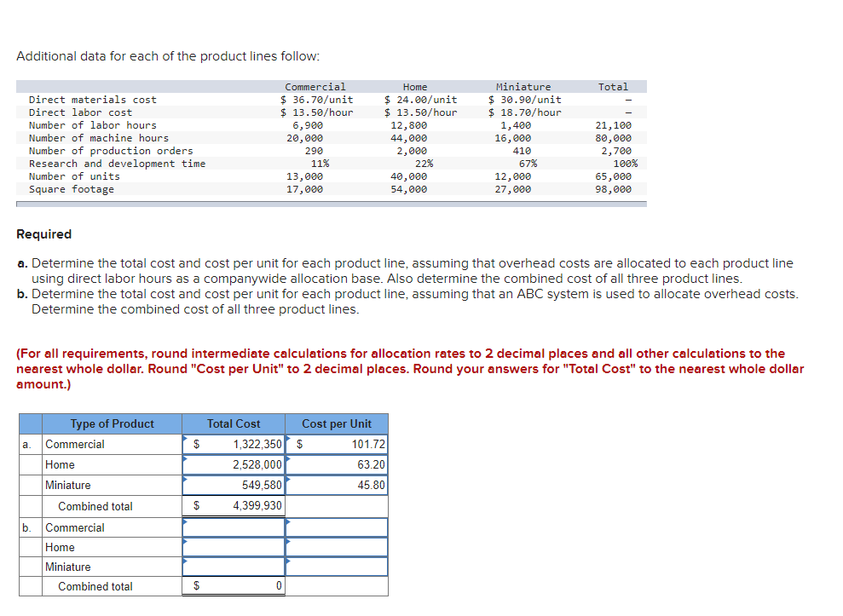Click Home machine hours value 44,000
This screenshot has height=616, width=843.
[x=408, y=138]
